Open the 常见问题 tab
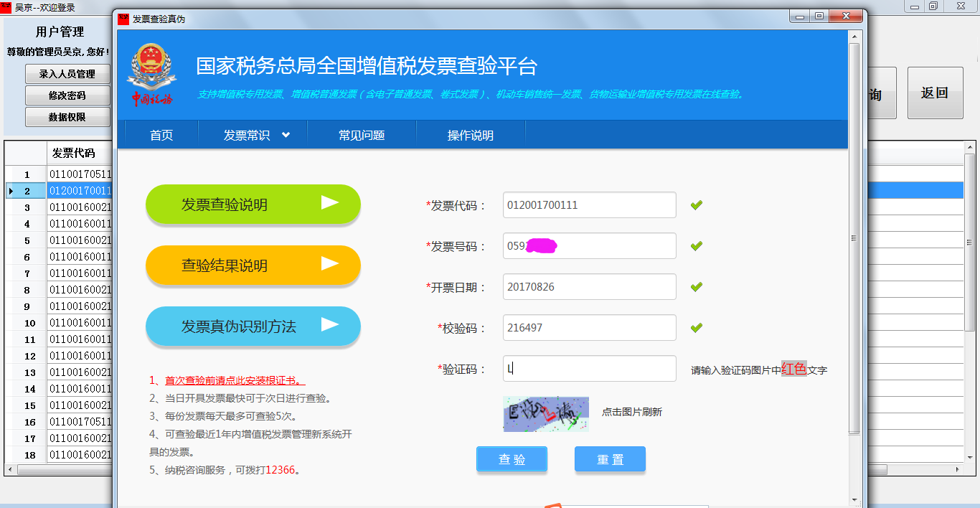This screenshot has height=508, width=980. coord(362,135)
